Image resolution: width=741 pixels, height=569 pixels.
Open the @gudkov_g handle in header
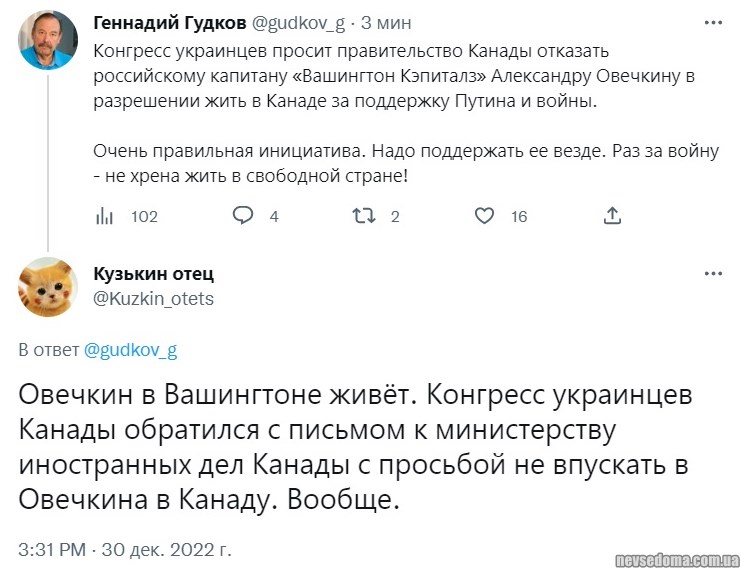coord(298,23)
